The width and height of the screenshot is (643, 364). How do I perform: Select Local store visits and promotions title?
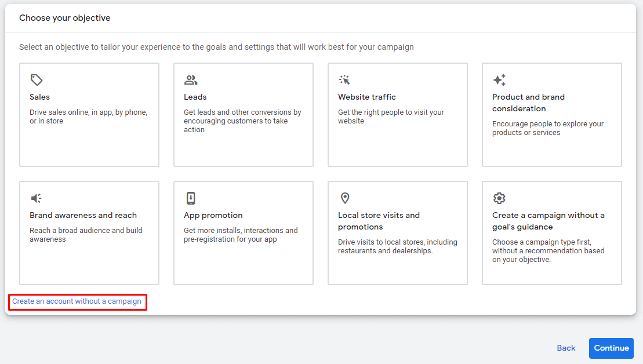pos(379,221)
